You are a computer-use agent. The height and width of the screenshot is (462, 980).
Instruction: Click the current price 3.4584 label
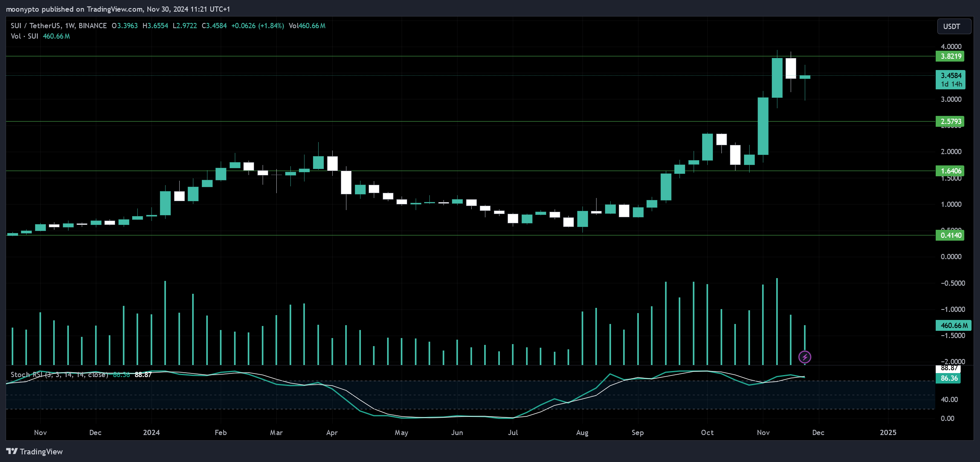tap(950, 80)
